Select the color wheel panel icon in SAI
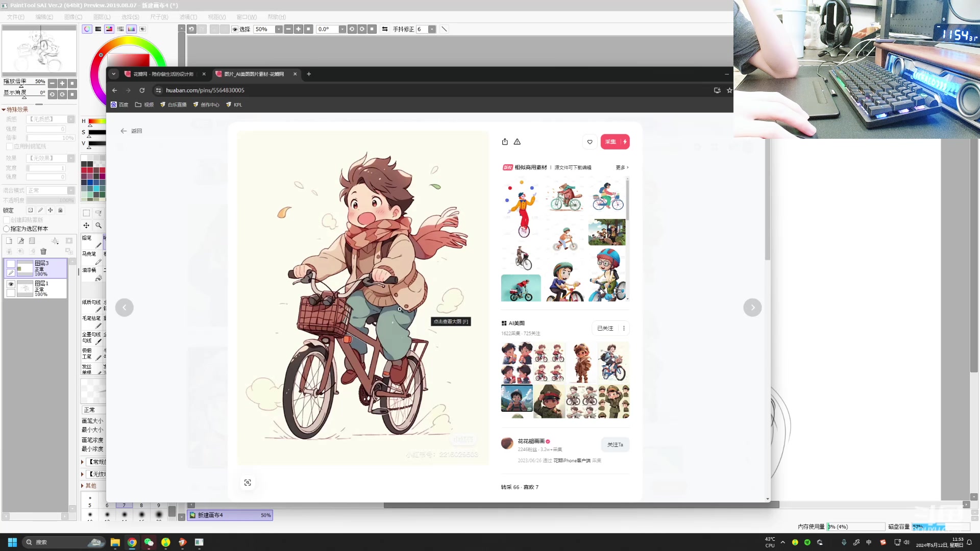Viewport: 980px width, 551px height. [87, 29]
